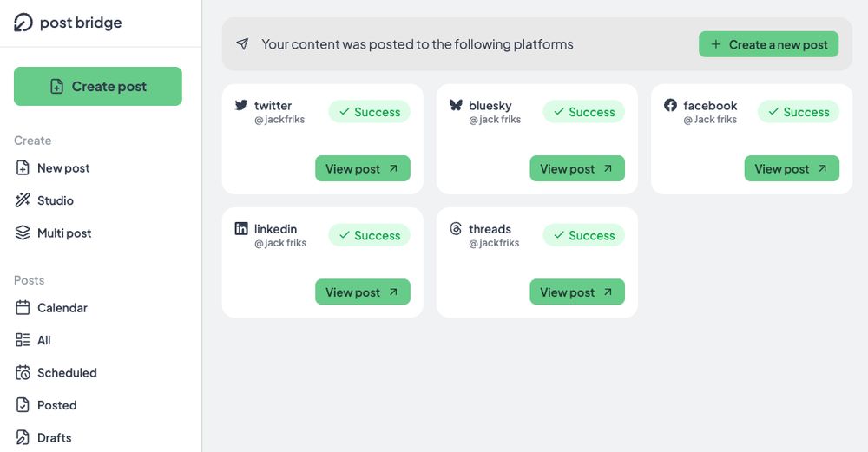Viewport: 868px width, 452px height.
Task: Click the Drafts pencil file icon
Action: point(23,437)
